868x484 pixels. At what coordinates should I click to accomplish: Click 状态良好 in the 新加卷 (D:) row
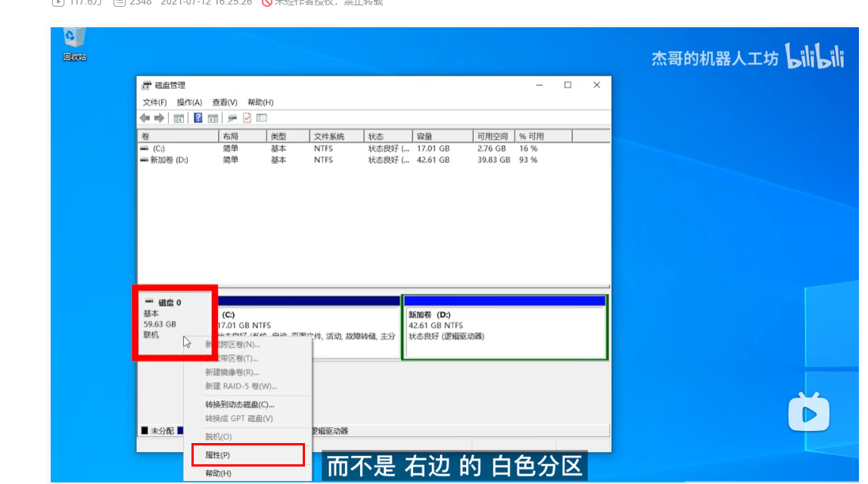coord(389,160)
